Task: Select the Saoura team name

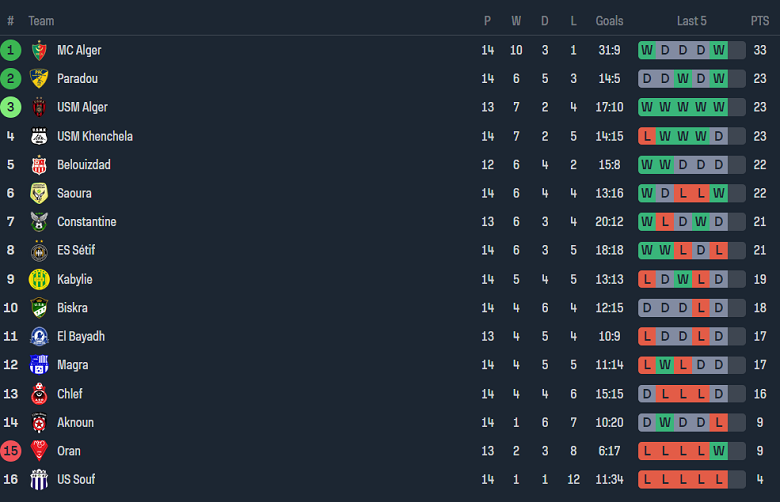Action: [x=74, y=193]
